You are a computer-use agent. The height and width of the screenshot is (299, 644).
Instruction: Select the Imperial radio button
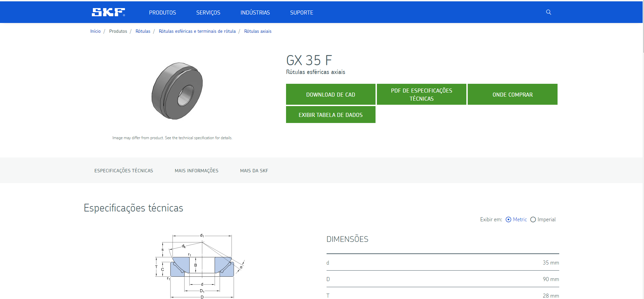tap(533, 220)
